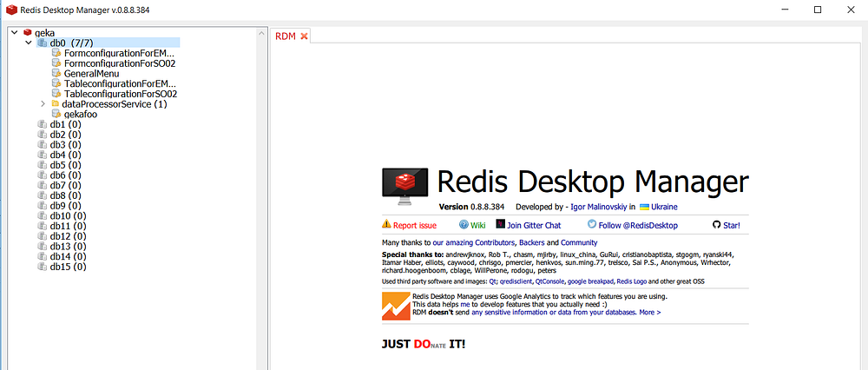Click the db4 database icon
868x370 pixels.
(x=43, y=155)
